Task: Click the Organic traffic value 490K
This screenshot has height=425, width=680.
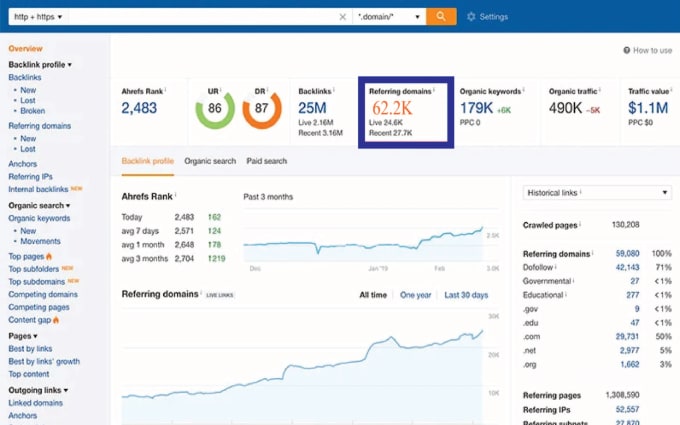Action: point(565,108)
